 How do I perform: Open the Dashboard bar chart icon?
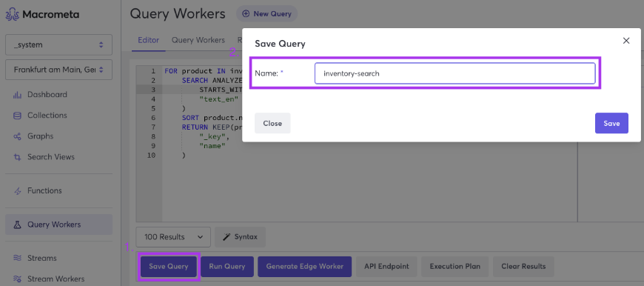(17, 95)
